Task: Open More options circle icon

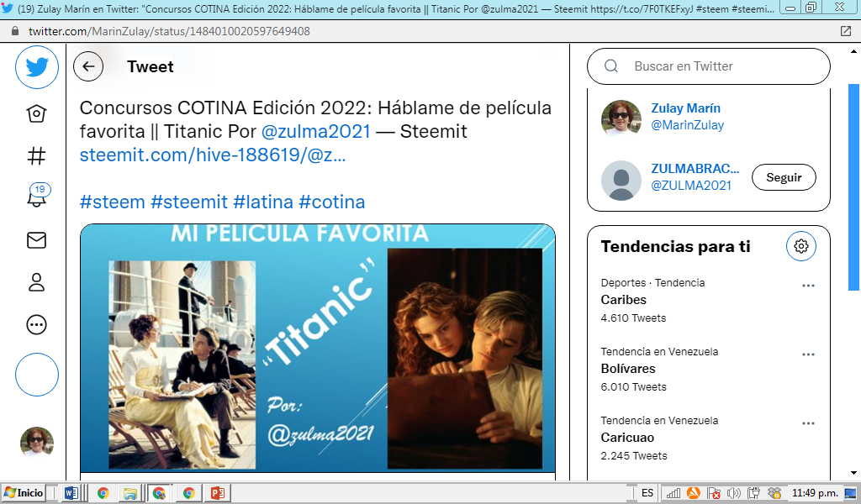Action: (36, 325)
